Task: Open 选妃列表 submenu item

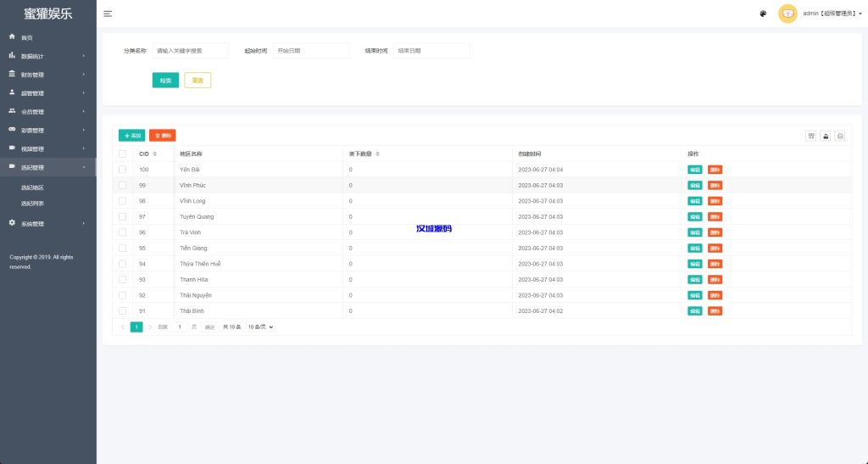Action: [x=33, y=204]
